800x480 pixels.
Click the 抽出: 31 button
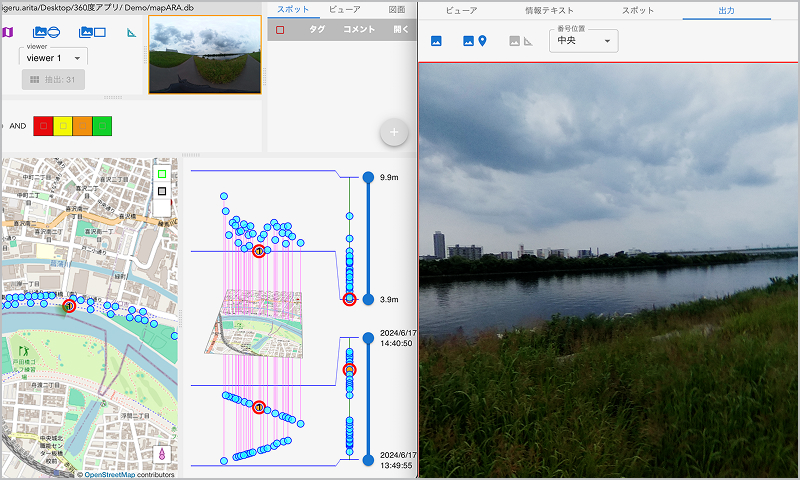click(x=52, y=80)
